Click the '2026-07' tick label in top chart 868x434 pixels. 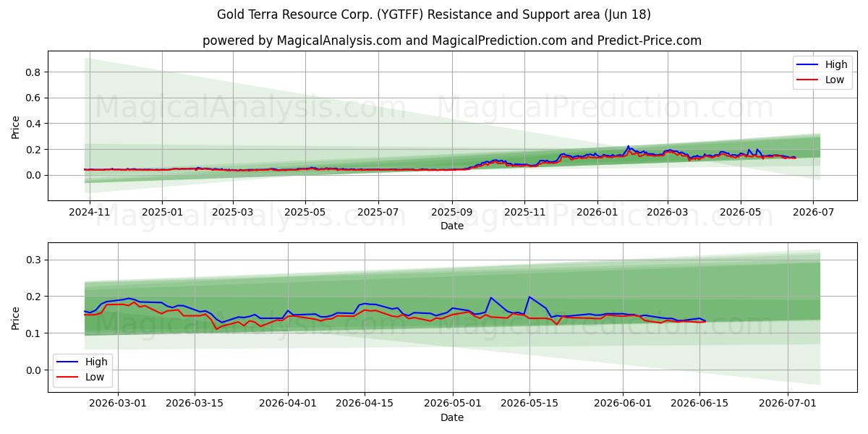812,212
